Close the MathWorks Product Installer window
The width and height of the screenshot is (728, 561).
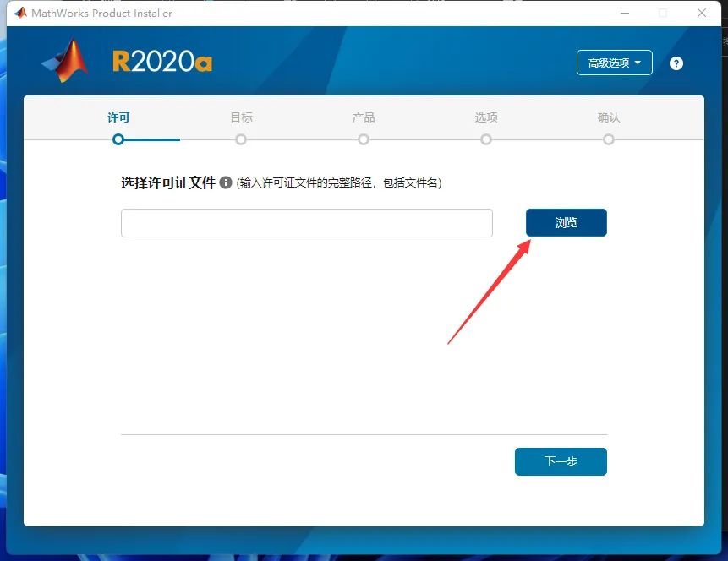702,13
